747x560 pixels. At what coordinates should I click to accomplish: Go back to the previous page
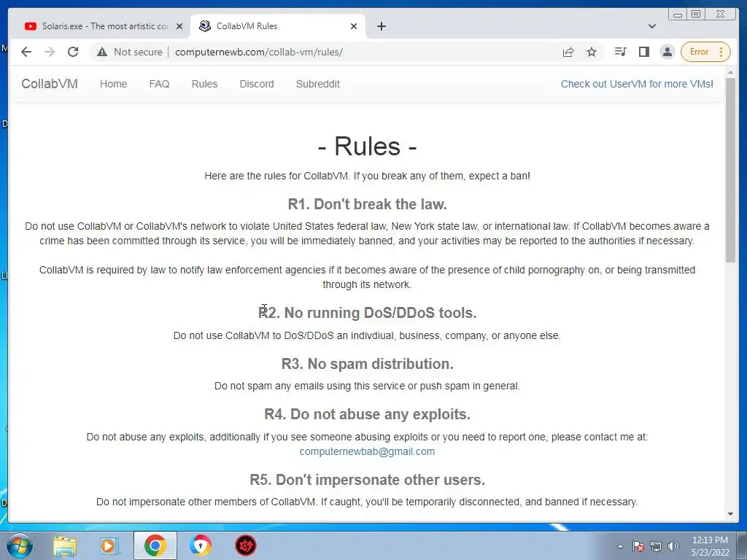click(x=26, y=52)
